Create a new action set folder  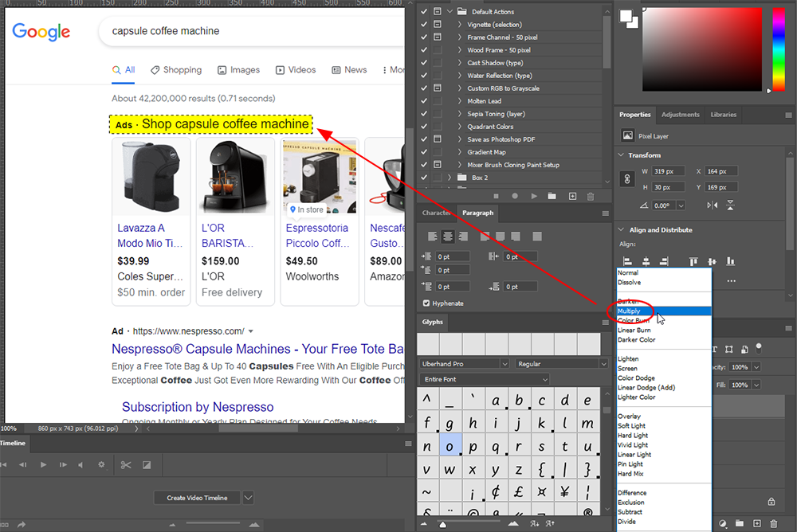pyautogui.click(x=552, y=196)
